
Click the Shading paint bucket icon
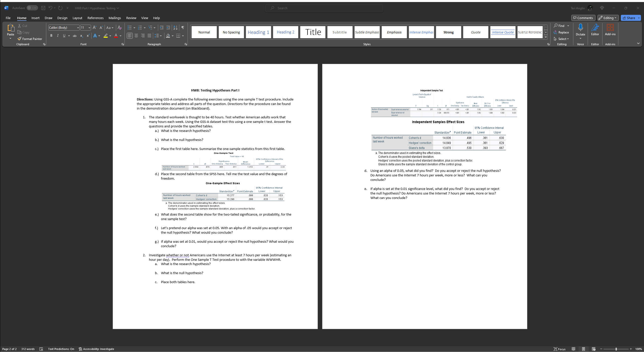coord(168,36)
